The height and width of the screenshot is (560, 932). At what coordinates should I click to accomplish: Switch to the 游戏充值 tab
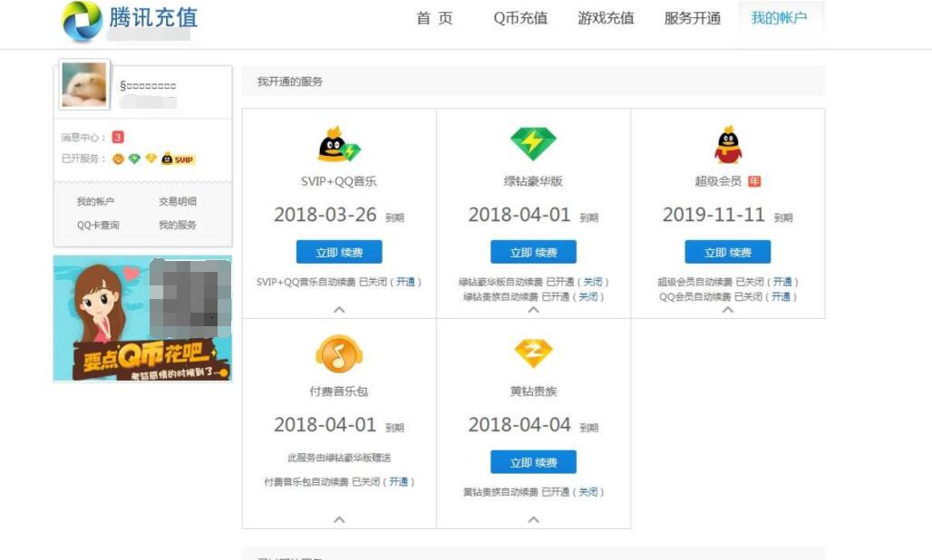coord(606,18)
